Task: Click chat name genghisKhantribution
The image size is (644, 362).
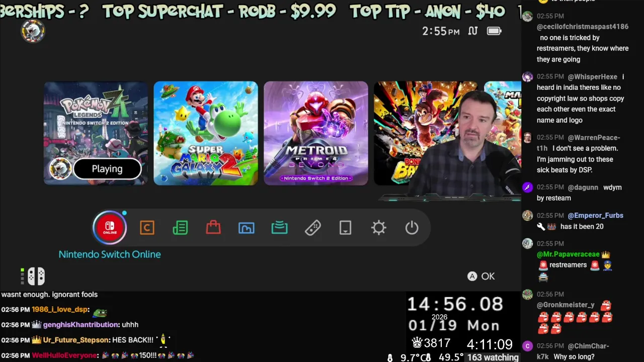Action: (80, 325)
